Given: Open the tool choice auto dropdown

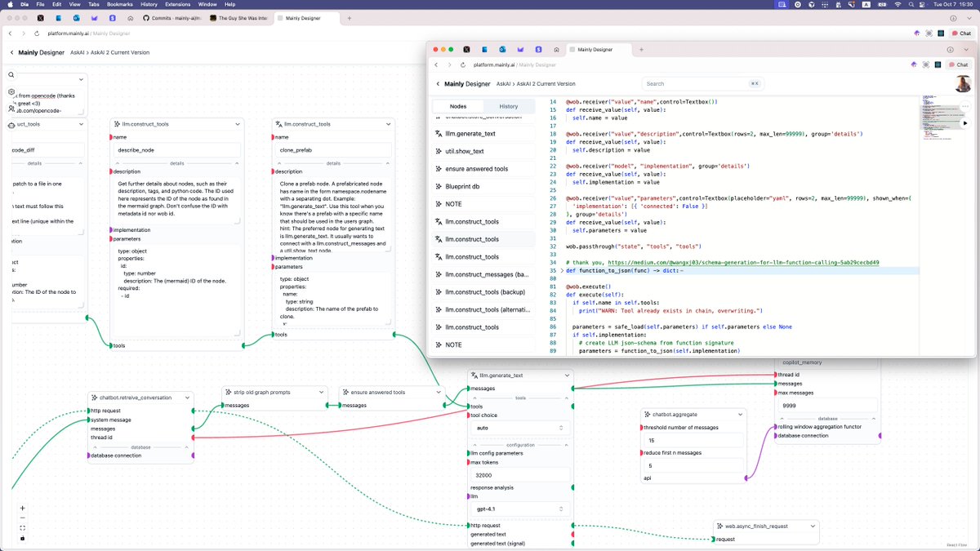Looking at the screenshot, I should pyautogui.click(x=520, y=427).
